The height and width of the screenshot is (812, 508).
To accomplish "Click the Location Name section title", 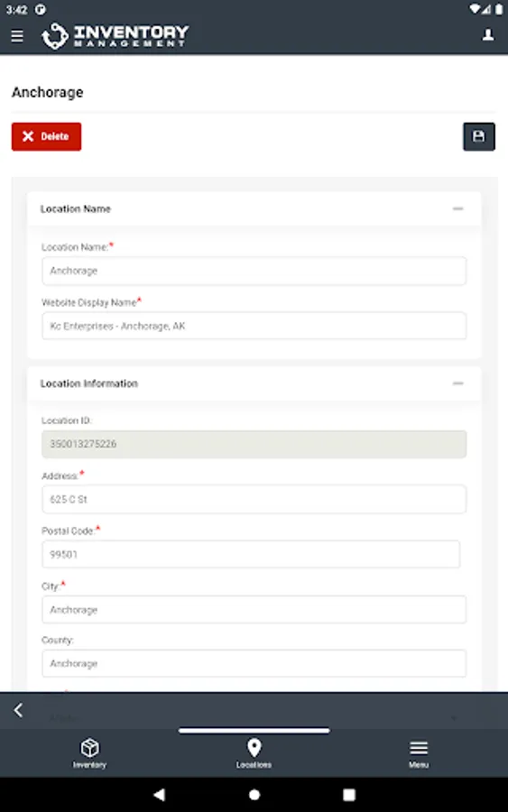I will (76, 208).
